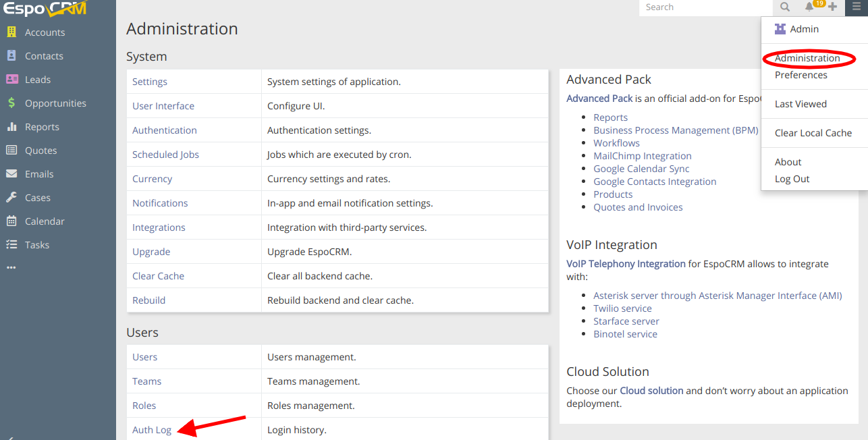Open Scheduled Jobs link

[x=165, y=155]
